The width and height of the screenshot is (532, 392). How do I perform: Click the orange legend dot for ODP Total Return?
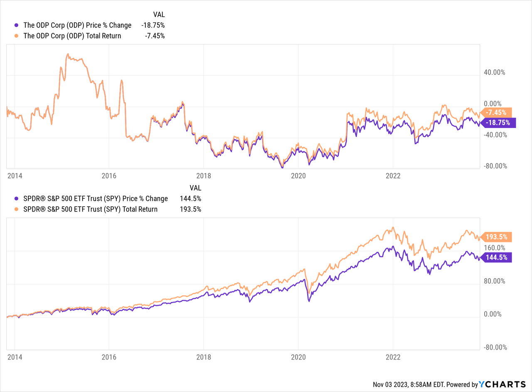click(16, 36)
